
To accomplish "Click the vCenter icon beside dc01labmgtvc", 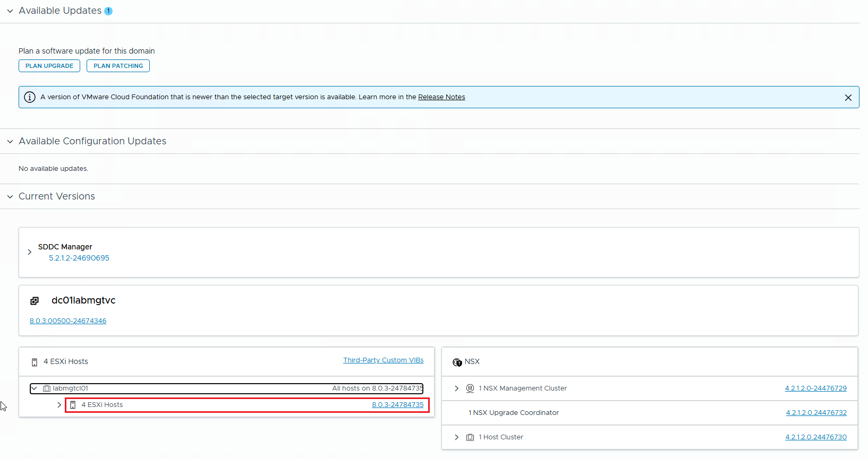I will pos(35,301).
